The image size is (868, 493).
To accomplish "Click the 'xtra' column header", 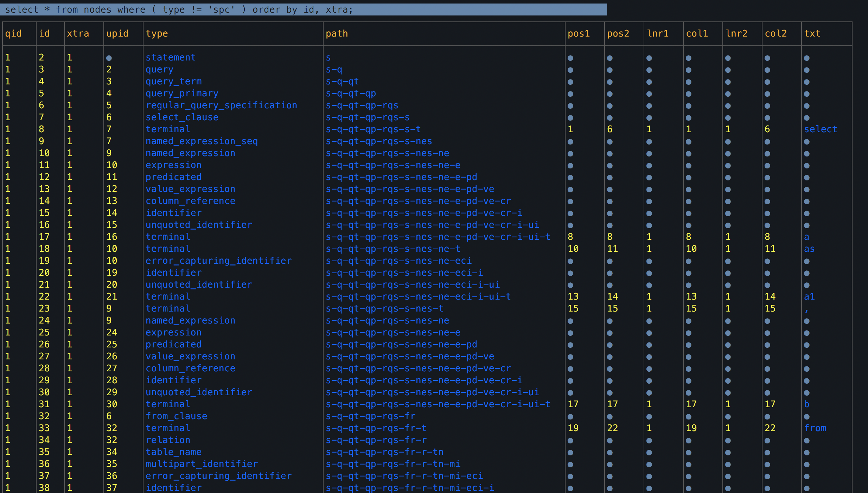I will pyautogui.click(x=78, y=33).
